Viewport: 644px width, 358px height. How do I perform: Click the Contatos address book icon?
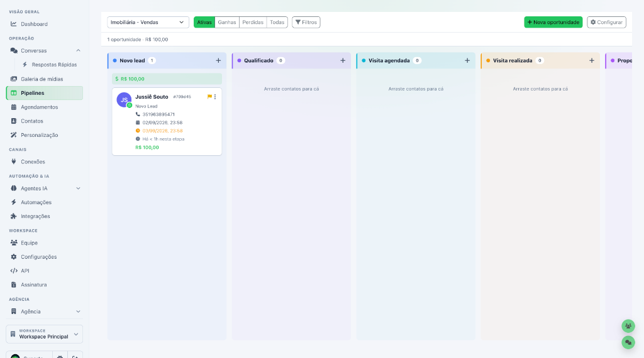[14, 121]
